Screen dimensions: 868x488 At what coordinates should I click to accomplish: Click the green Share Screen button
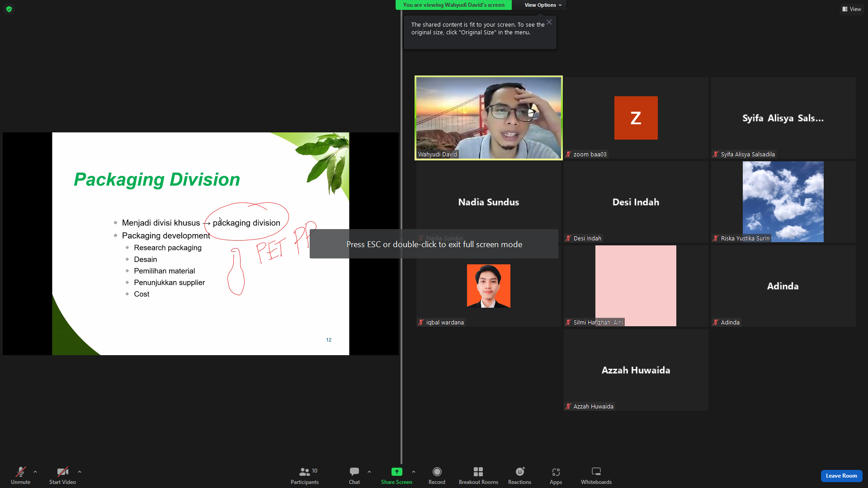[x=396, y=476]
